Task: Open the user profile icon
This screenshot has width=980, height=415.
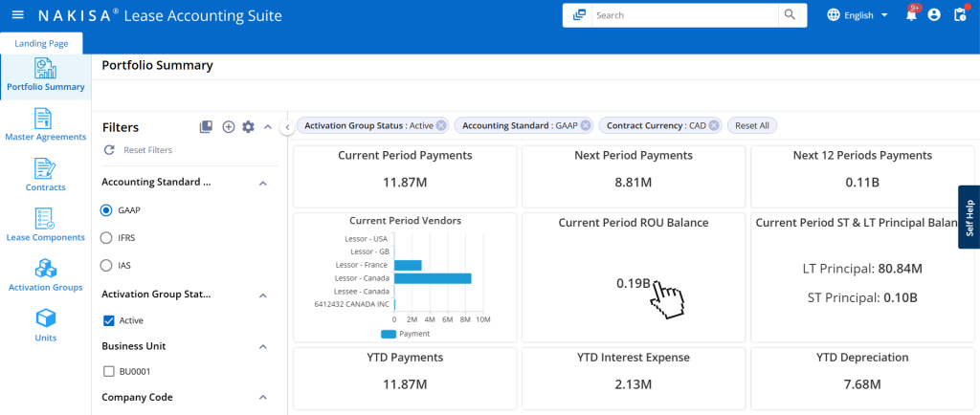Action: (x=934, y=15)
